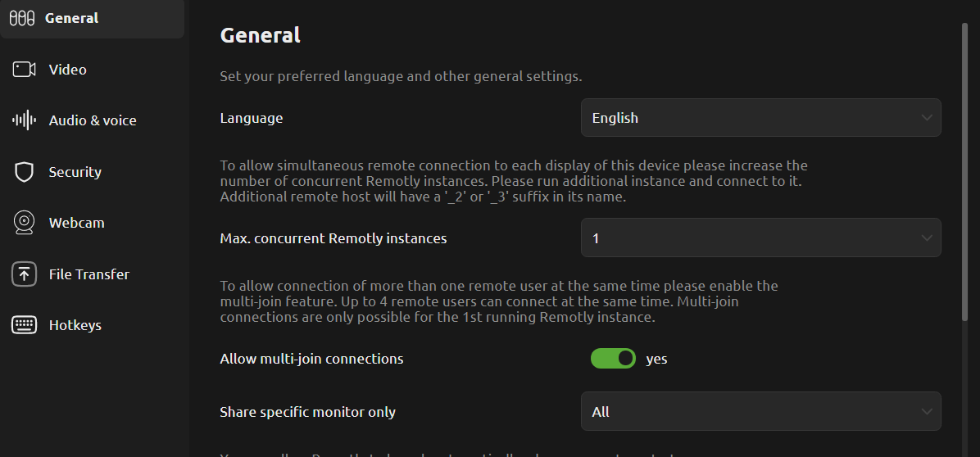Click the paragraph about the multi-join feature
The width and height of the screenshot is (980, 457).
pos(499,301)
